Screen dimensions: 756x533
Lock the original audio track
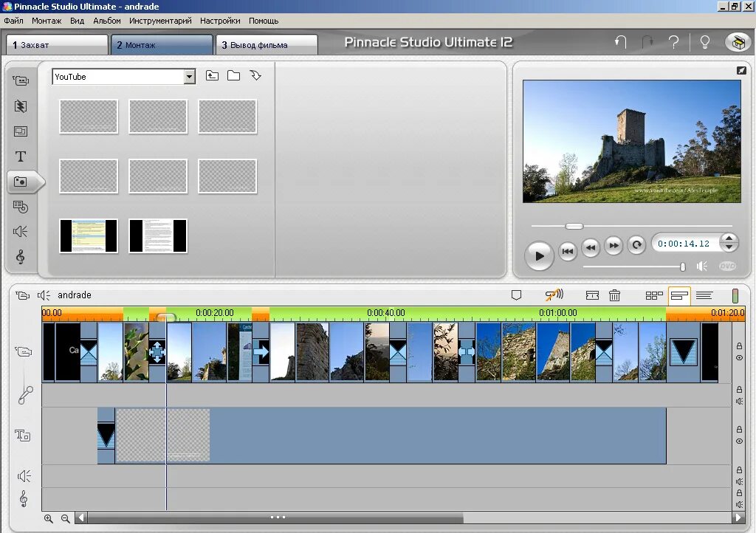point(739,389)
